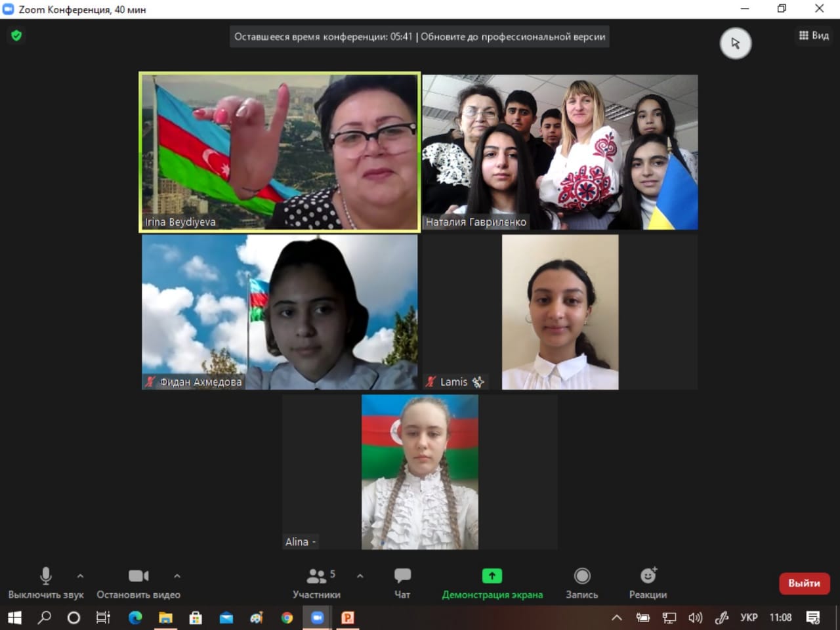Select Irina Beydiyeva video tile

[280, 152]
